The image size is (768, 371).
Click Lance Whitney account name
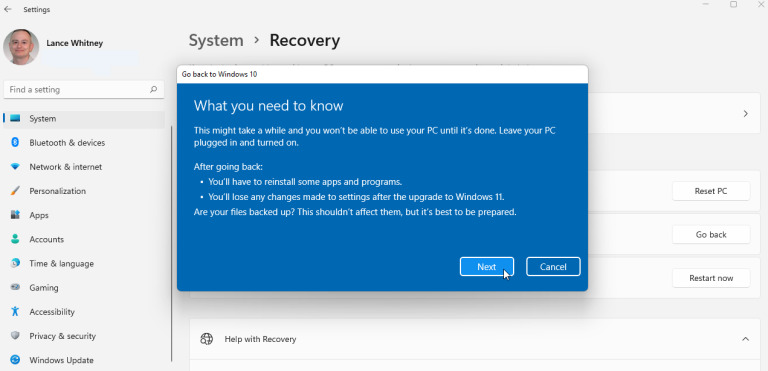tap(74, 43)
